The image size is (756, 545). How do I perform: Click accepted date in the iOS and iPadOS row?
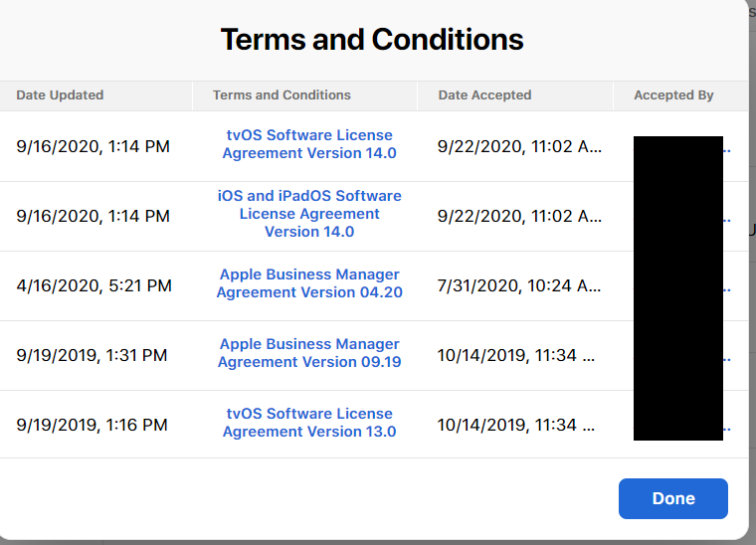tap(519, 216)
